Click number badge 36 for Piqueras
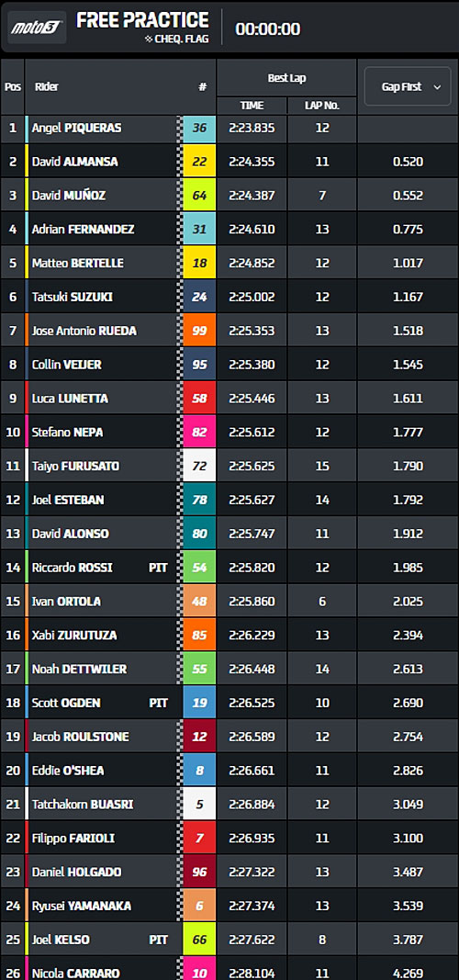459x980 pixels. 199,128
